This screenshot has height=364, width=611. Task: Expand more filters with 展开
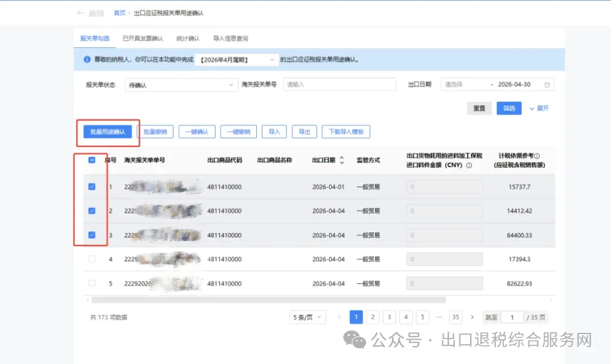pyautogui.click(x=539, y=108)
